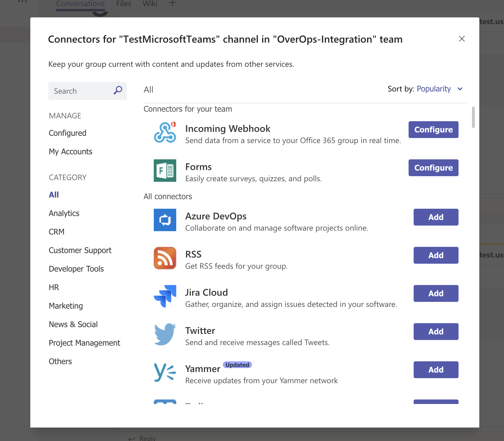Configure the Forms connector
This screenshot has width=504, height=441.
pos(434,168)
